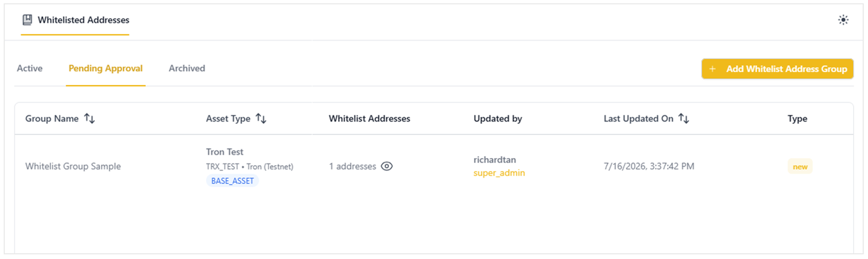The image size is (868, 259).
Task: Switch to the Active tab
Action: tap(30, 68)
